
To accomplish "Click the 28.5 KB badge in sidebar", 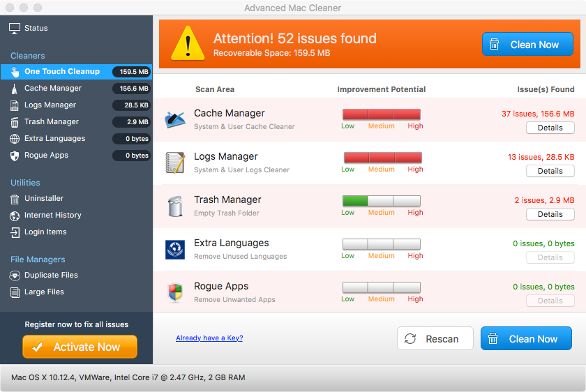I will [x=132, y=105].
